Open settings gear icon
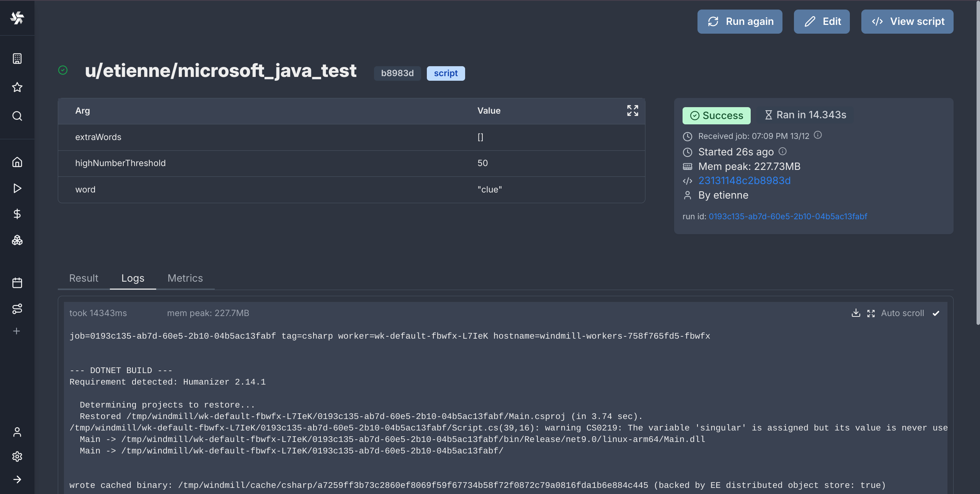The width and height of the screenshot is (980, 494). coord(17,456)
